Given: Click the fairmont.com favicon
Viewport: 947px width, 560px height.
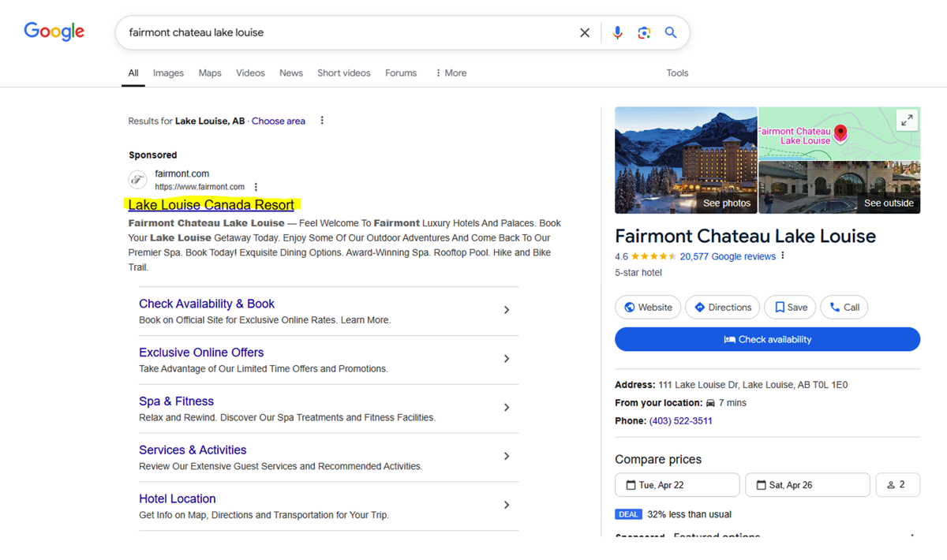Looking at the screenshot, I should coord(138,180).
